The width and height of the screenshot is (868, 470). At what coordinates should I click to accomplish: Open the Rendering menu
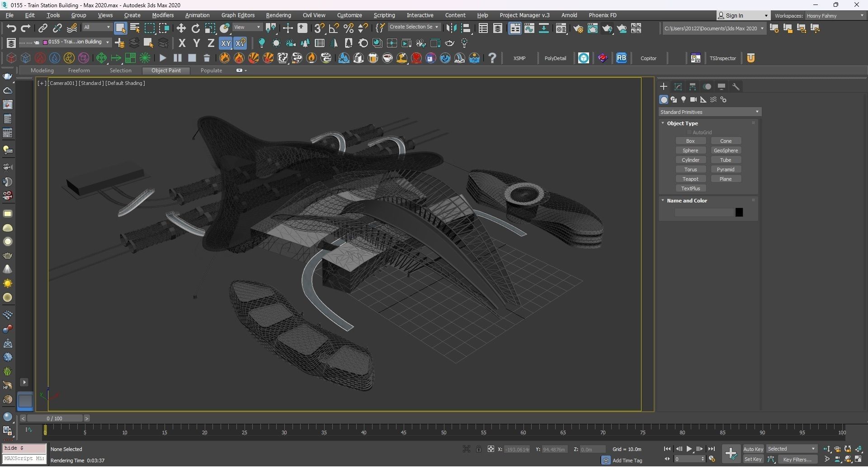click(x=278, y=15)
